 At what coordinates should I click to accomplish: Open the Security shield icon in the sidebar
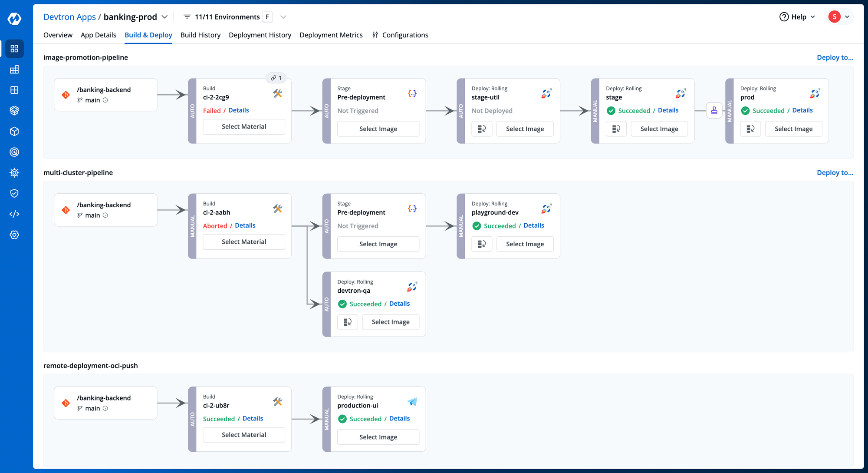(14, 193)
